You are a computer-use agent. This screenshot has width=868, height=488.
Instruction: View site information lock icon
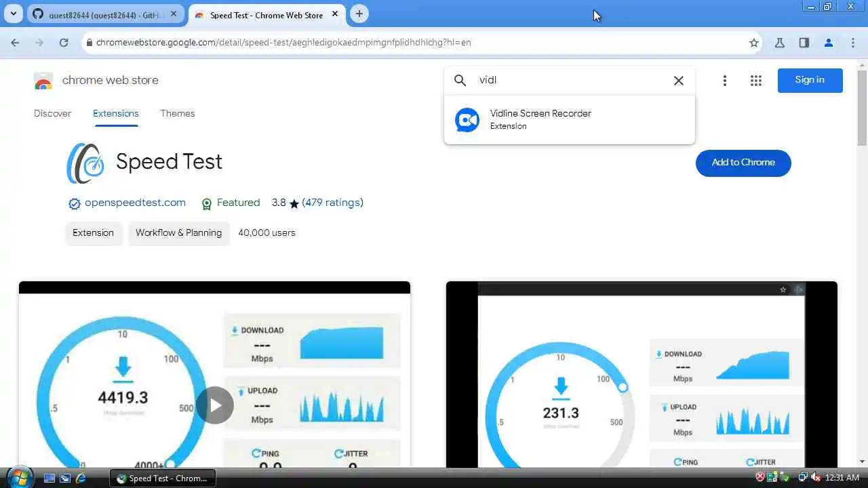coord(89,43)
